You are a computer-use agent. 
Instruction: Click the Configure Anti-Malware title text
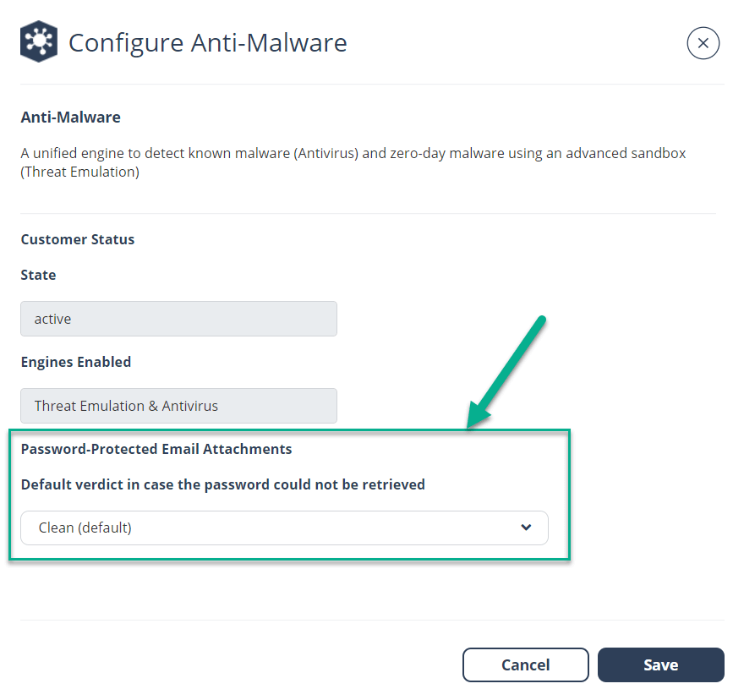pyautogui.click(x=208, y=43)
